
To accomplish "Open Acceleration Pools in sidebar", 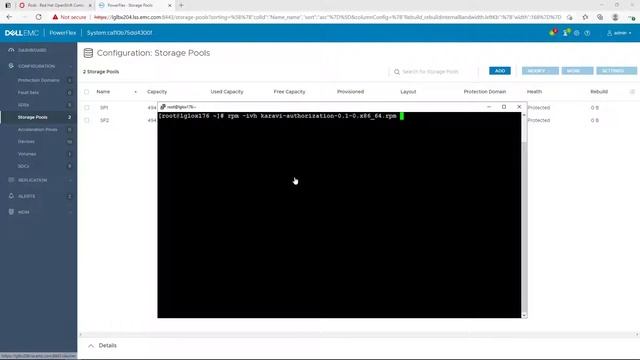I will [38, 129].
